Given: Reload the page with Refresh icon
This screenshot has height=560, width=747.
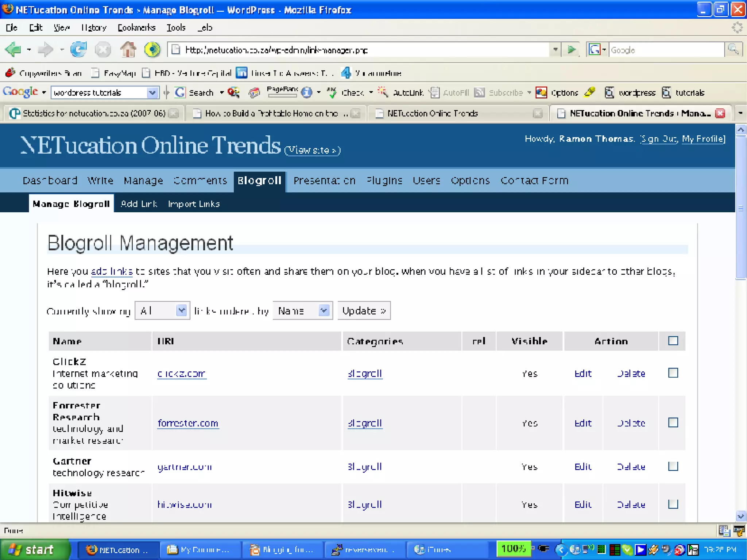Looking at the screenshot, I should [78, 50].
